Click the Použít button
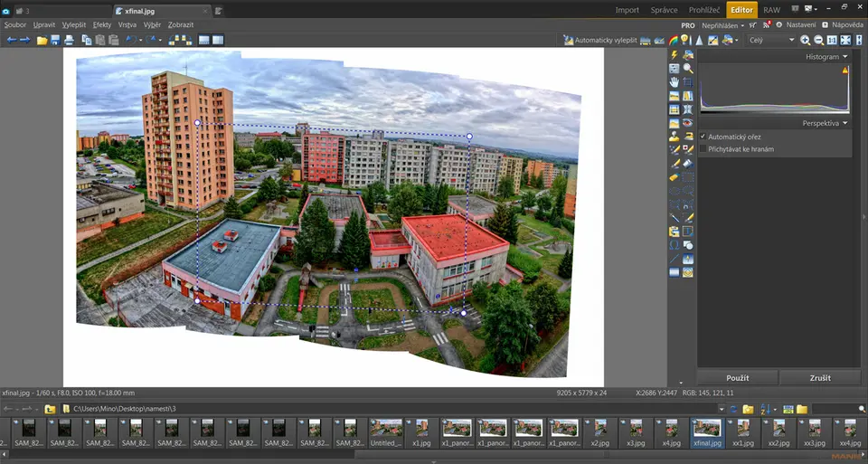Image resolution: width=868 pixels, height=464 pixels. coord(737,377)
